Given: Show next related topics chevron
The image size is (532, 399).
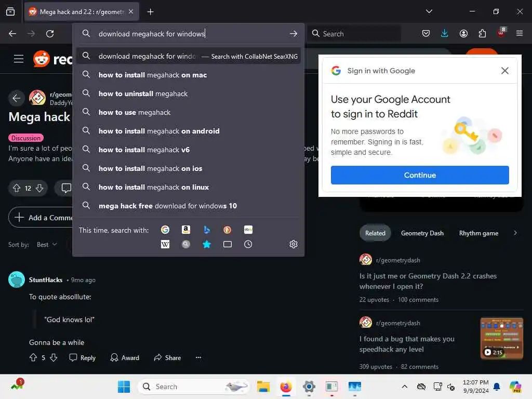Looking at the screenshot, I should pos(515,233).
